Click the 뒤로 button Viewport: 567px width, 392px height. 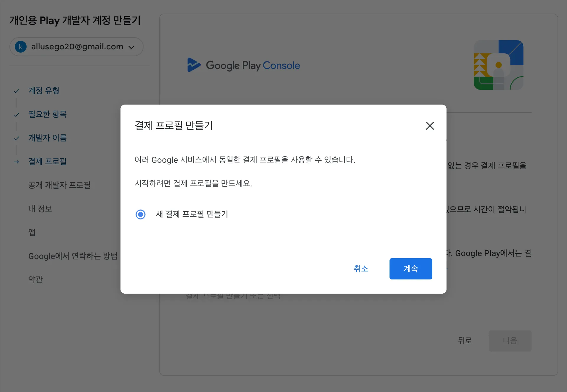click(465, 341)
